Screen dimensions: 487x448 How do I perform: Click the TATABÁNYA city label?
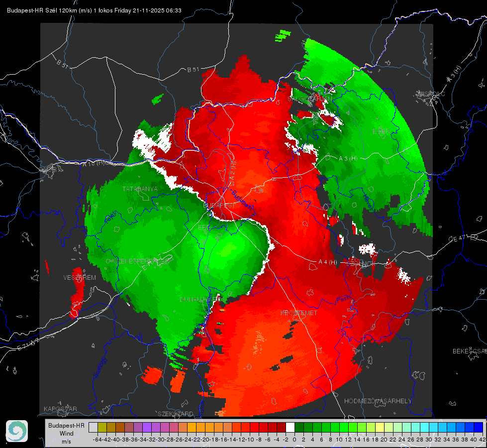(140, 189)
